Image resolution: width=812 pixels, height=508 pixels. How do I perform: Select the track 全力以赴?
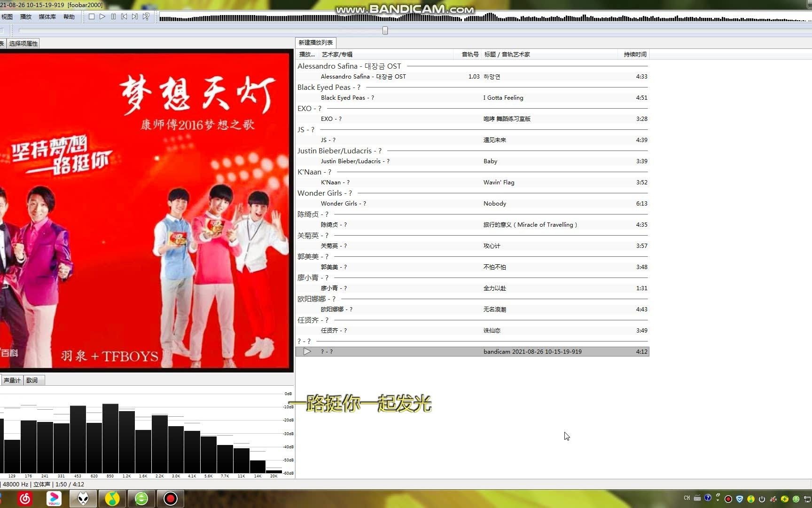click(472, 288)
